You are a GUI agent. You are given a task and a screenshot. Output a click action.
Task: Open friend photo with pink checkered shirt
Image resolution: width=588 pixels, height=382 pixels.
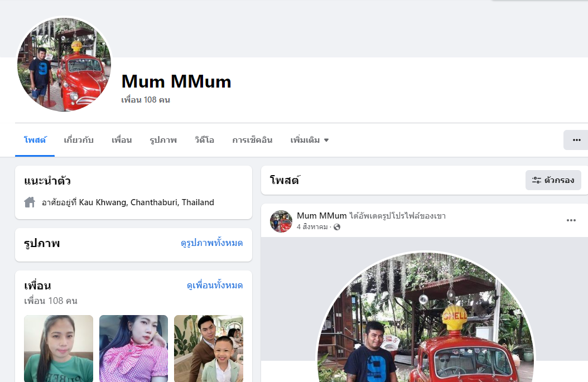tap(133, 349)
